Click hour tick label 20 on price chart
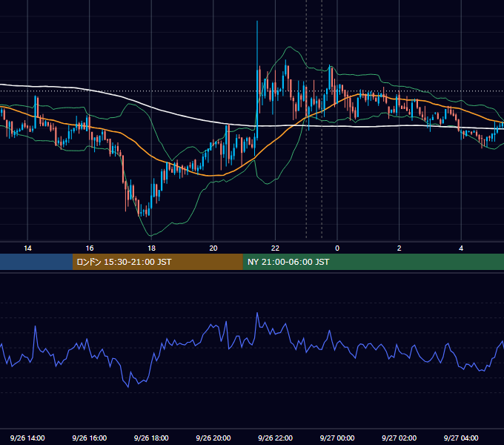The image size is (504, 445). 213,248
